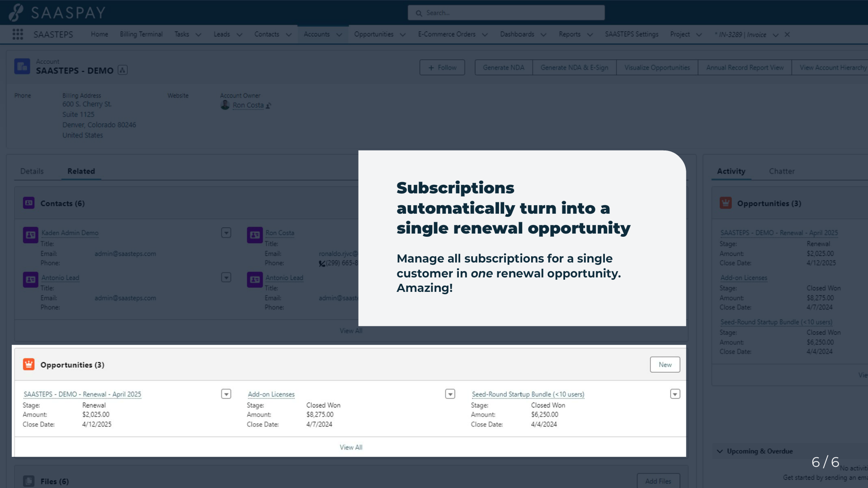868x488 pixels.
Task: Click Generate NDA & E-Sign
Action: tap(574, 67)
